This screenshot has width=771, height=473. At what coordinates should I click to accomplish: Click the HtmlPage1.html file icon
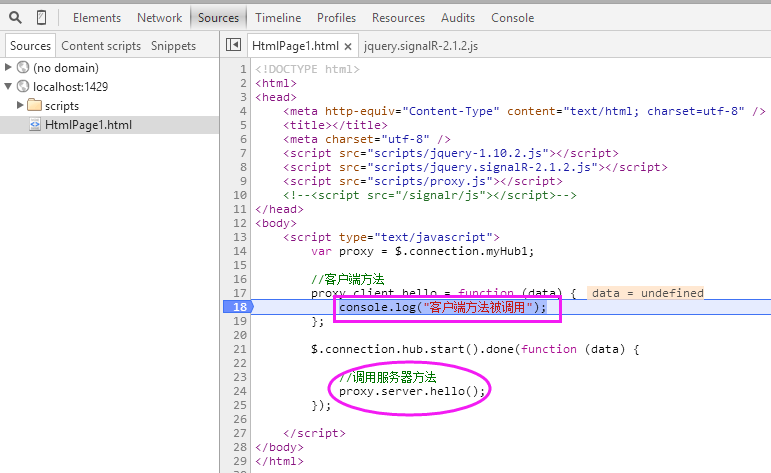34,124
